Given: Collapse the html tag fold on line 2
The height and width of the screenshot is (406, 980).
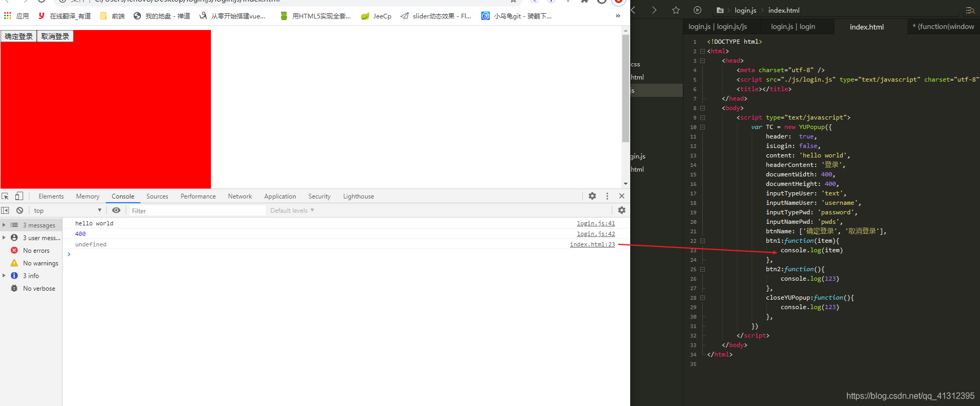Looking at the screenshot, I should [x=702, y=51].
